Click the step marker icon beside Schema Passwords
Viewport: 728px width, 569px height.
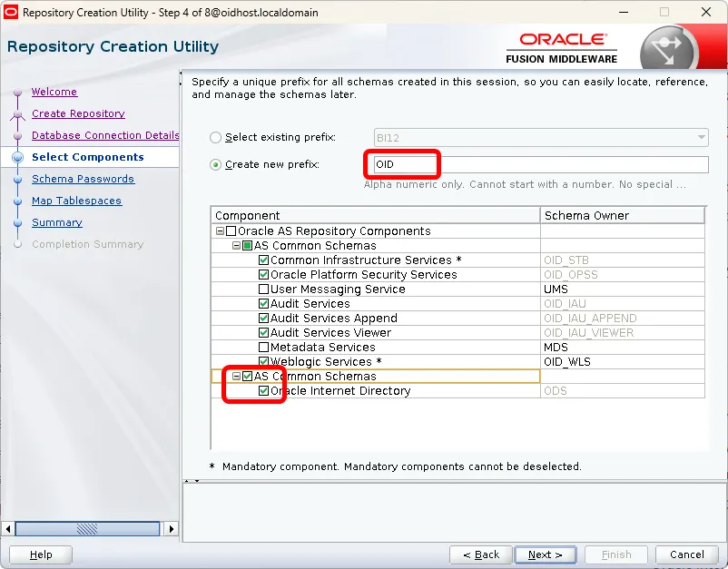click(x=17, y=180)
